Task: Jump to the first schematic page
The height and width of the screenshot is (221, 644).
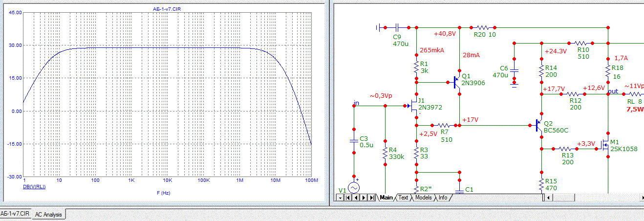Action: coord(348,198)
